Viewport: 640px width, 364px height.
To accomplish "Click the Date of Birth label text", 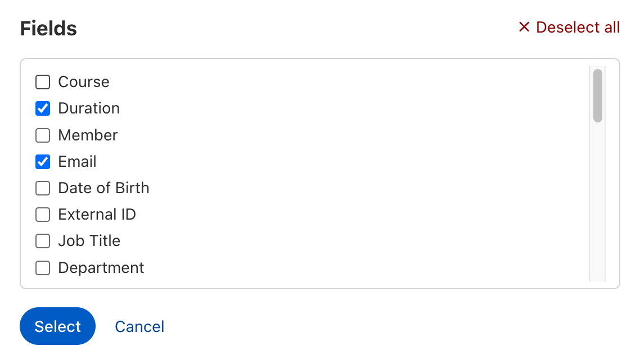I will [x=103, y=188].
